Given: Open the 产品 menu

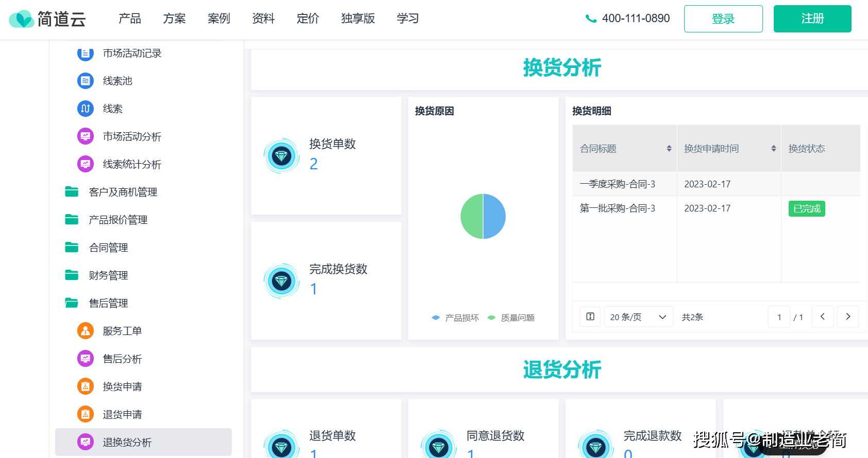Looking at the screenshot, I should 130,19.
